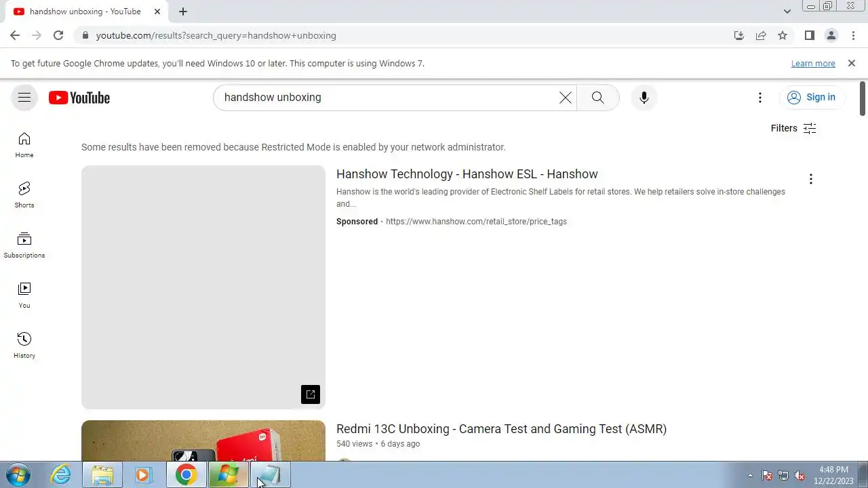This screenshot has height=488, width=868.
Task: Click the sponsored ad thumbnail placeholder
Action: (x=203, y=287)
